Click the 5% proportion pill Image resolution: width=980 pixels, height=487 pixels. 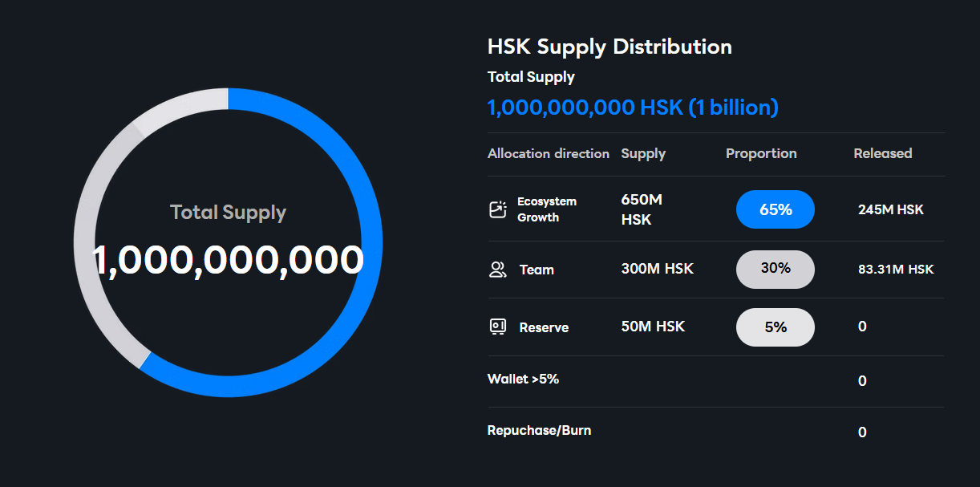point(775,327)
